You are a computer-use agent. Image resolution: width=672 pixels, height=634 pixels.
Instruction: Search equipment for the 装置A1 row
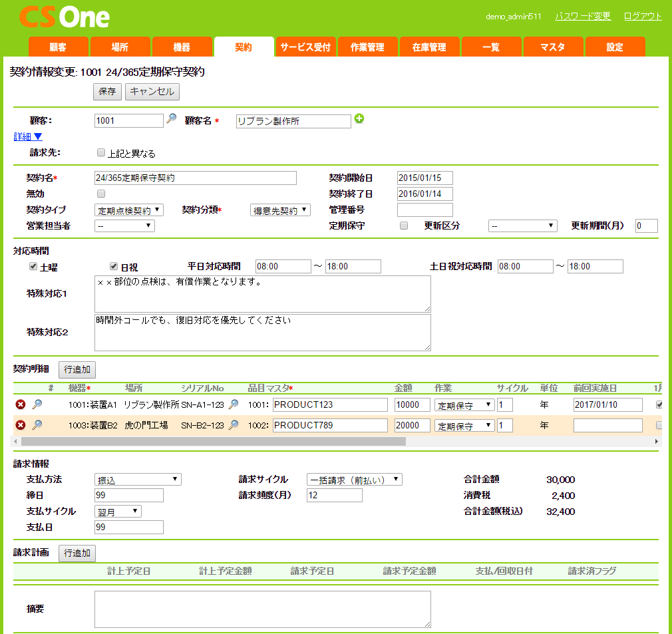(37, 404)
